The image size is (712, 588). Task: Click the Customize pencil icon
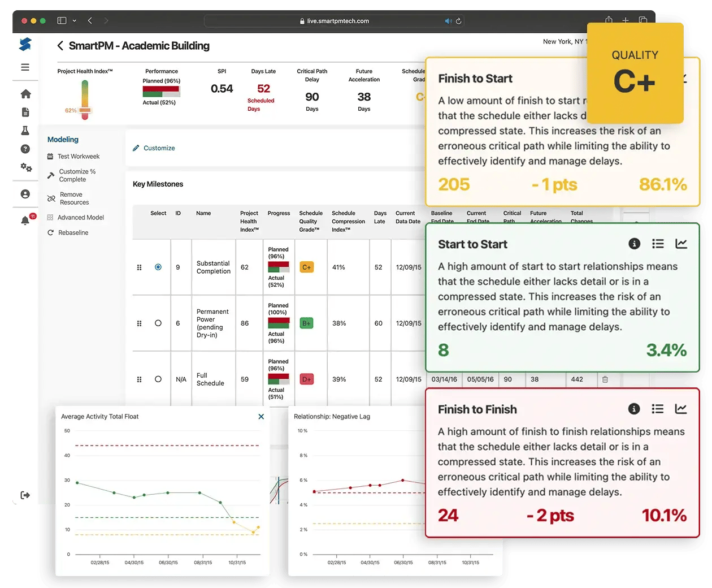(x=136, y=148)
